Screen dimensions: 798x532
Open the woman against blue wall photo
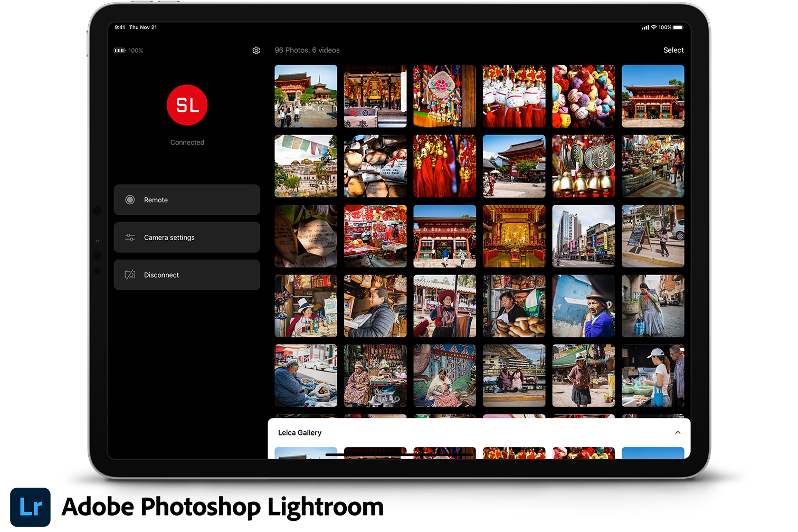click(x=583, y=306)
